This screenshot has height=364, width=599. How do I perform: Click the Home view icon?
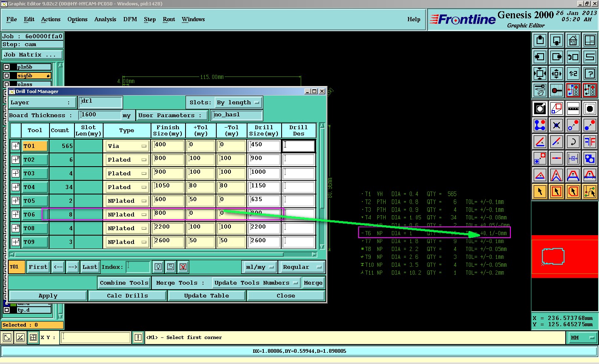click(x=573, y=41)
